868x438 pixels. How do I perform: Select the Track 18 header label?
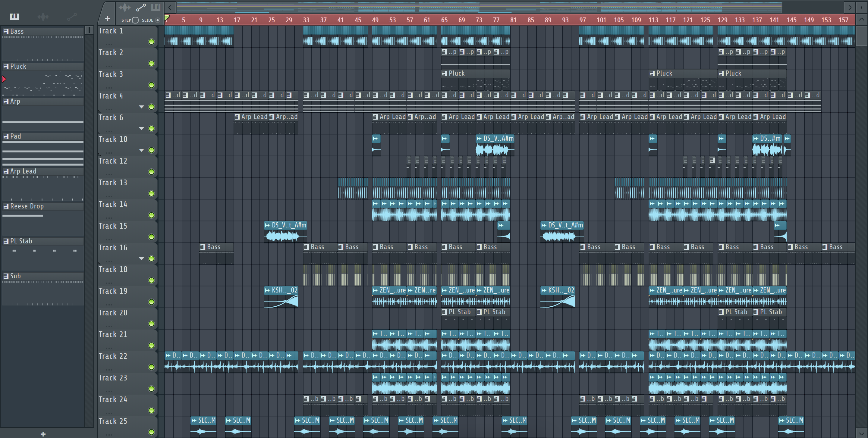[x=113, y=269]
